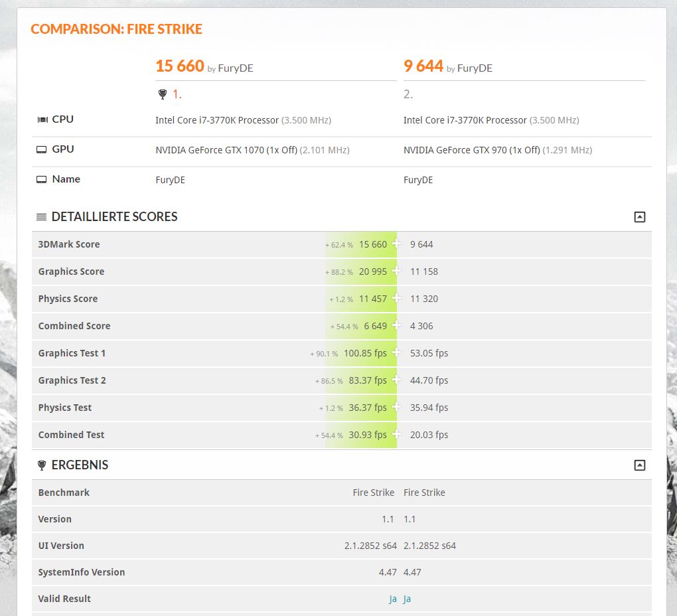The height and width of the screenshot is (616, 677).
Task: Click the Physics Test label
Action: point(65,408)
